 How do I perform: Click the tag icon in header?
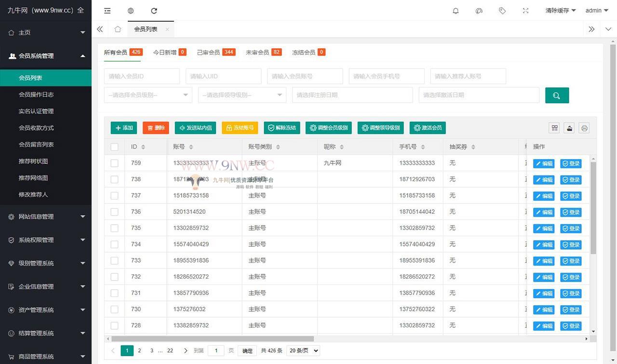[x=502, y=11]
